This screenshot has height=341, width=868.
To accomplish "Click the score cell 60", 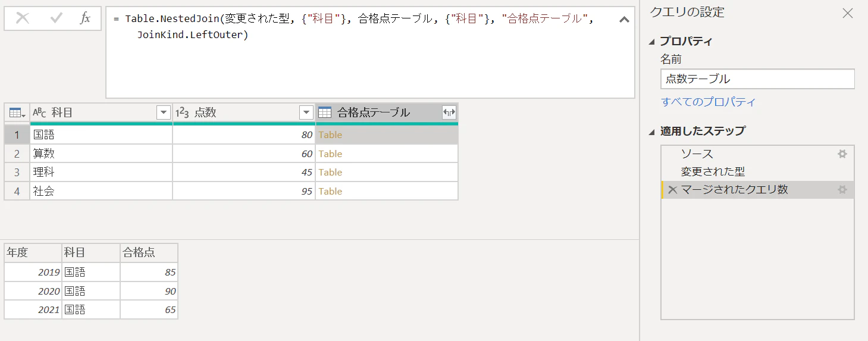I will (x=244, y=154).
